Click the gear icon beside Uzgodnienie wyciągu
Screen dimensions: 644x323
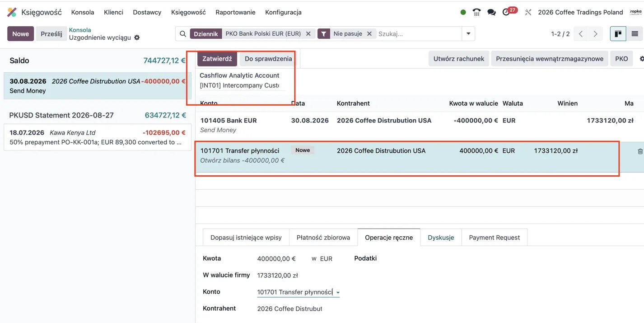pos(137,37)
